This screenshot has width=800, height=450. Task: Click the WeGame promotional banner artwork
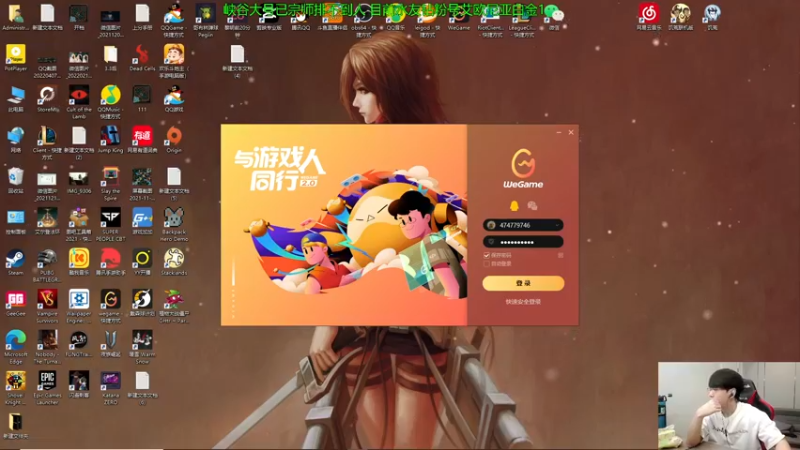(344, 224)
